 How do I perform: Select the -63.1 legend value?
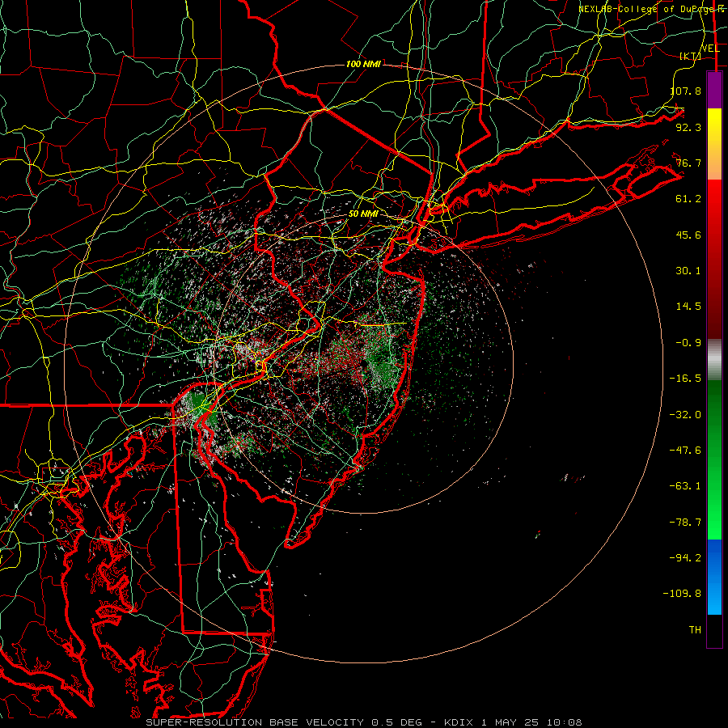pos(686,486)
